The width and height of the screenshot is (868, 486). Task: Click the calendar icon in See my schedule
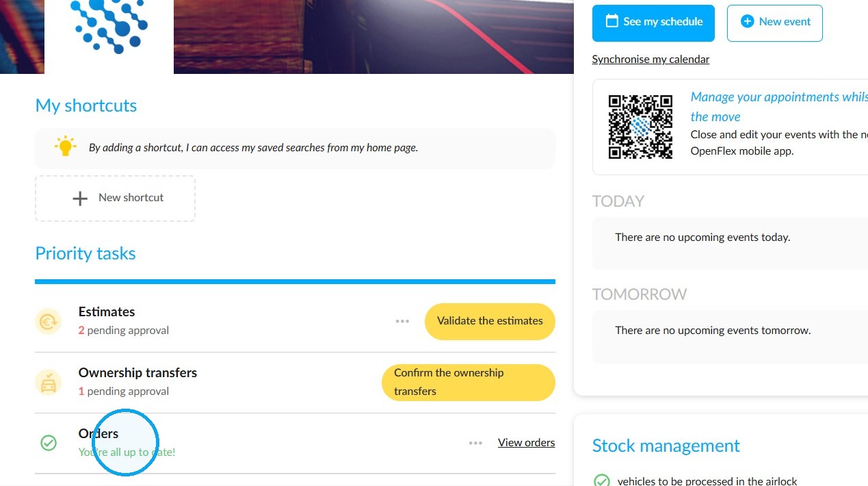click(x=612, y=21)
